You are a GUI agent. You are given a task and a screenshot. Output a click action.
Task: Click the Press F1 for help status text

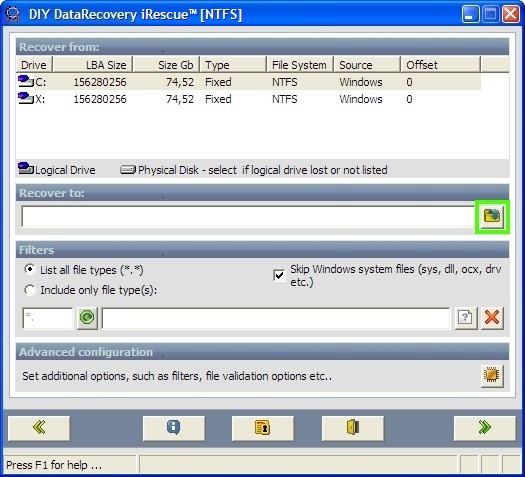[54, 465]
